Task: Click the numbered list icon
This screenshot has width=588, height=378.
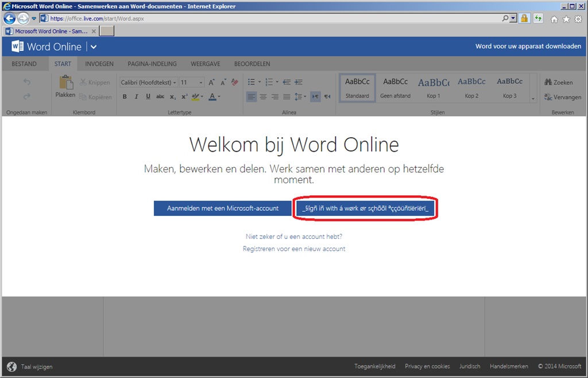Action: (269, 82)
